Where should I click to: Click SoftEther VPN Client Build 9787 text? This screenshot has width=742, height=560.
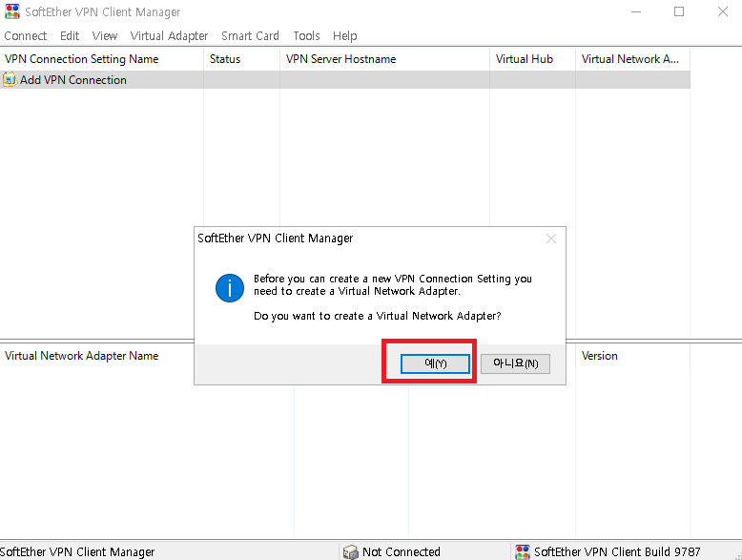point(617,552)
